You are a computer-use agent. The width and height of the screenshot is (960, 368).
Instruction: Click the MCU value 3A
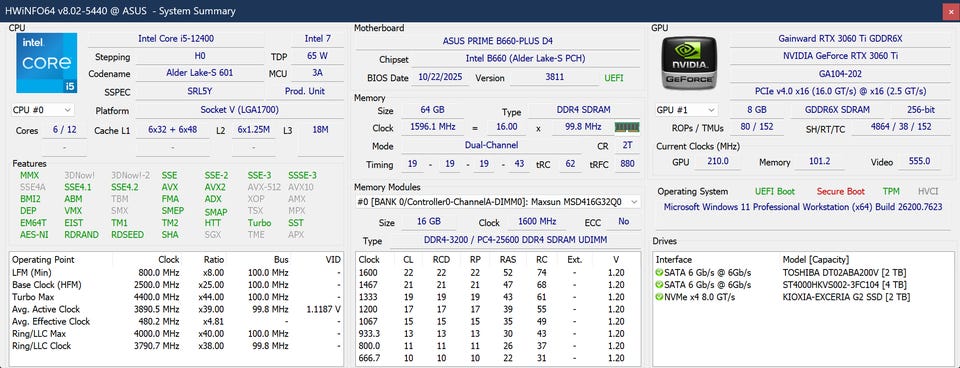(318, 73)
